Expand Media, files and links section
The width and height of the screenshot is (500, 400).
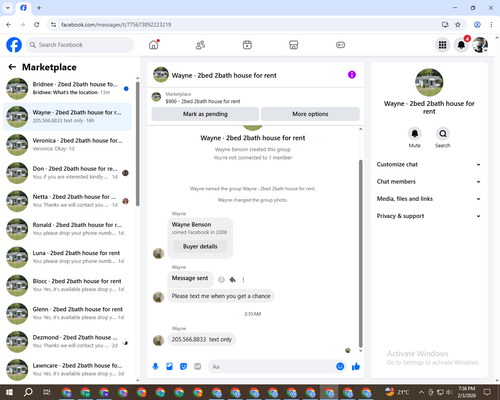[429, 199]
